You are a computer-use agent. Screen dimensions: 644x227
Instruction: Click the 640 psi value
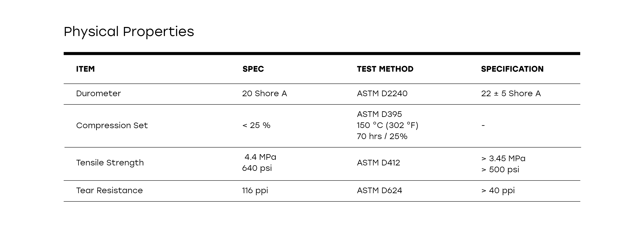click(x=257, y=168)
